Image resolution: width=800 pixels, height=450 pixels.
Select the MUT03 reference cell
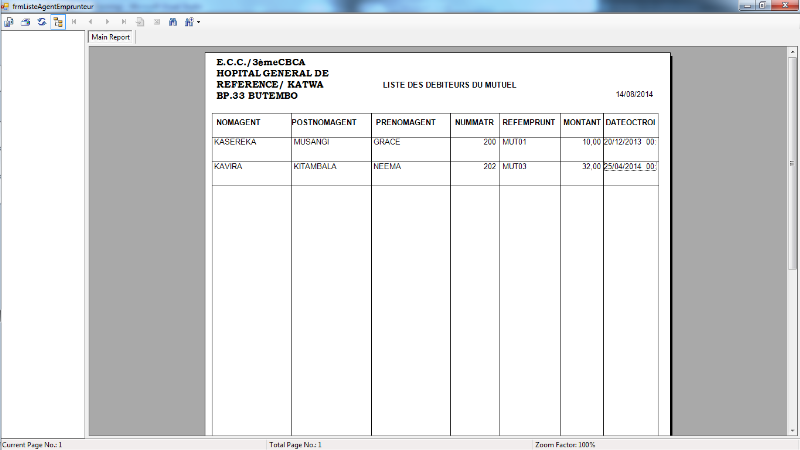pos(514,166)
